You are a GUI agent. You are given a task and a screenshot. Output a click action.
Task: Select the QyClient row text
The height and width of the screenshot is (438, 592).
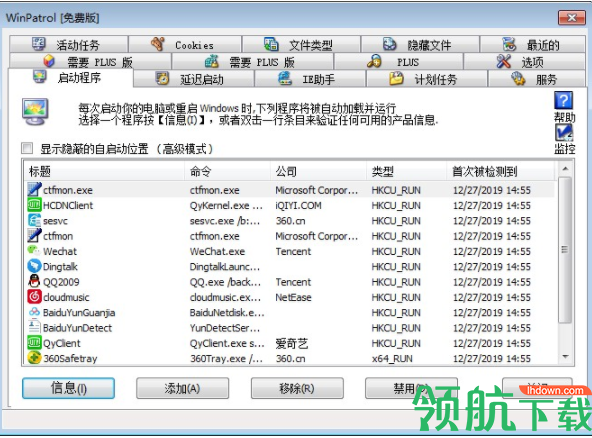[x=62, y=344]
